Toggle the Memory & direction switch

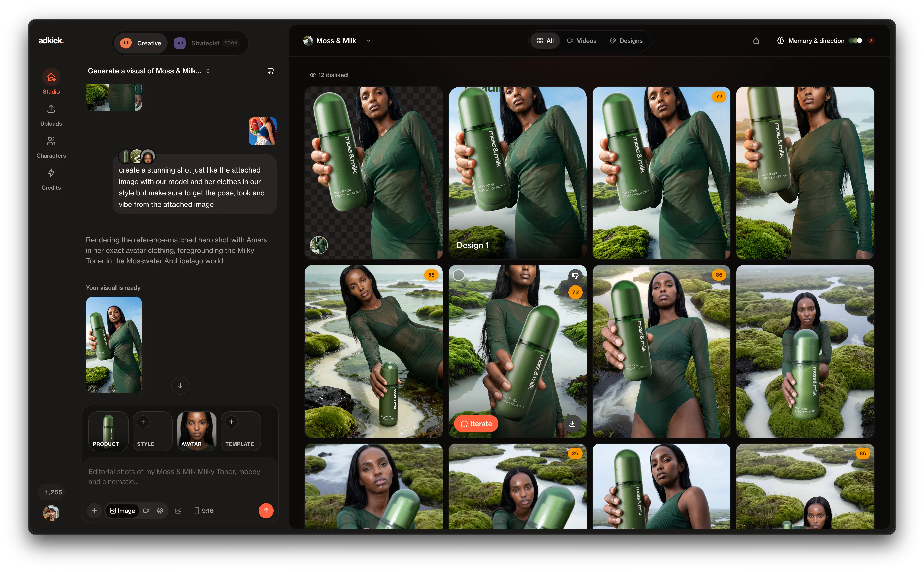[x=855, y=41]
